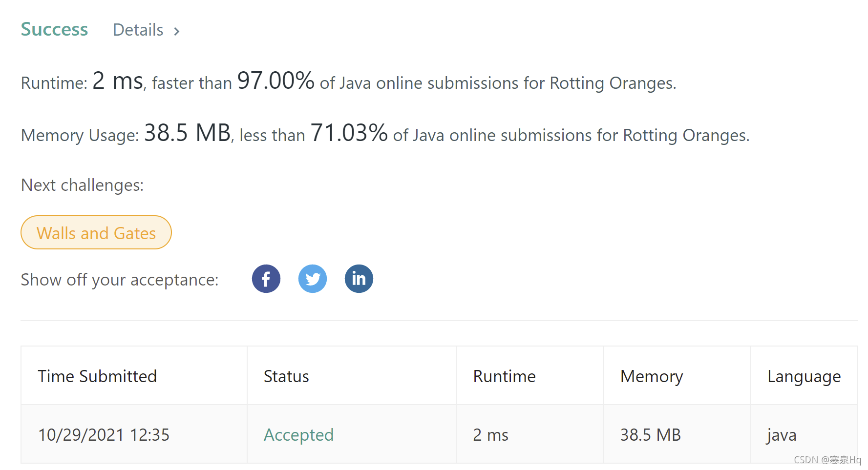
Task: Open the Walls and Gates challenge
Action: (x=96, y=233)
